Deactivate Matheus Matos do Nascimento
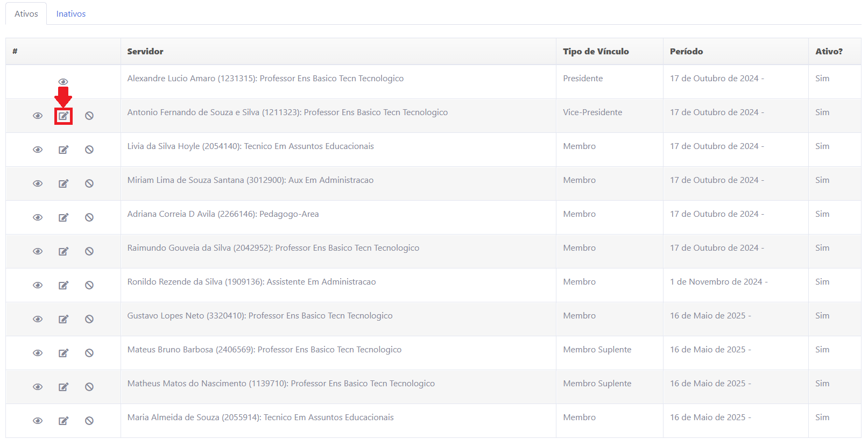868x446 pixels. [89, 387]
